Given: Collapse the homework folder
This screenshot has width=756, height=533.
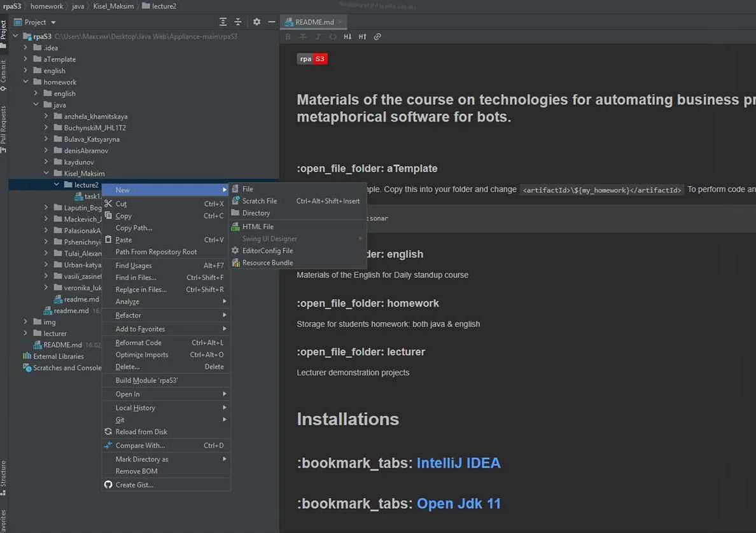Looking at the screenshot, I should [x=25, y=82].
